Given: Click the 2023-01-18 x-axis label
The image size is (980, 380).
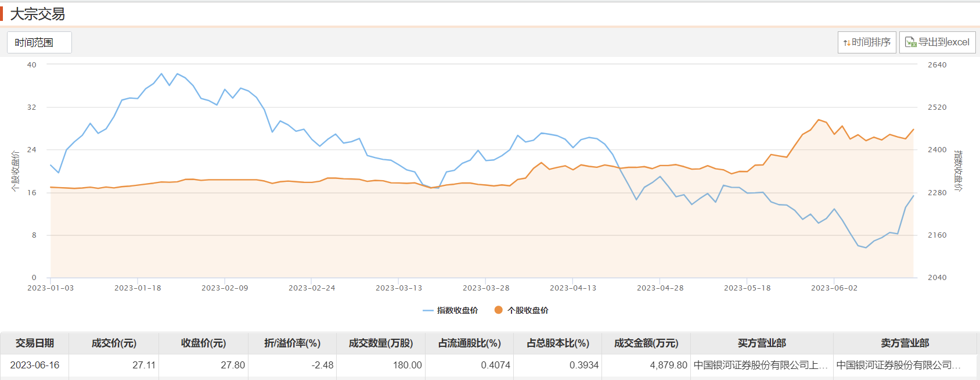Looking at the screenshot, I should [x=138, y=288].
